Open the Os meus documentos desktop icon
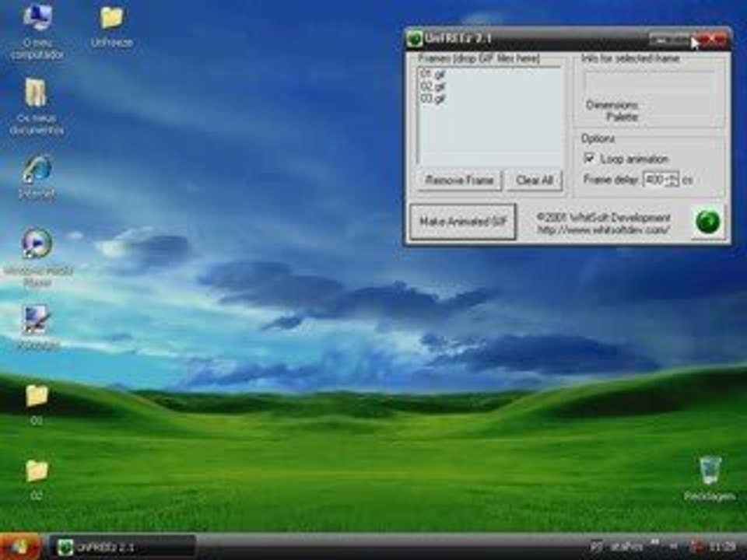 click(x=37, y=93)
